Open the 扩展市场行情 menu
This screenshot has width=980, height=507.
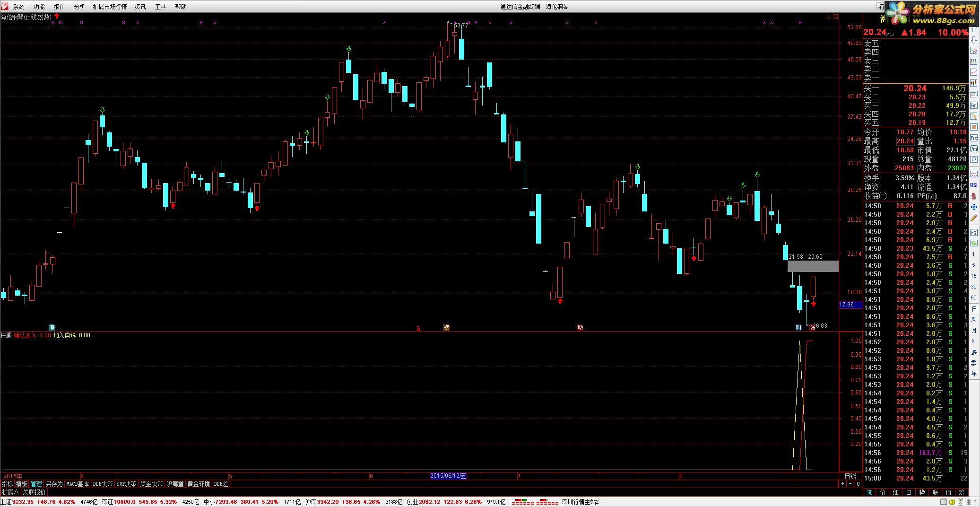click(110, 7)
